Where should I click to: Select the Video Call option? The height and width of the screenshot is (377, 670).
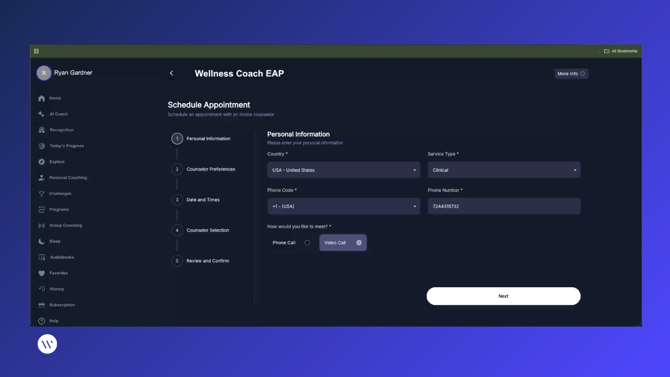(x=343, y=242)
